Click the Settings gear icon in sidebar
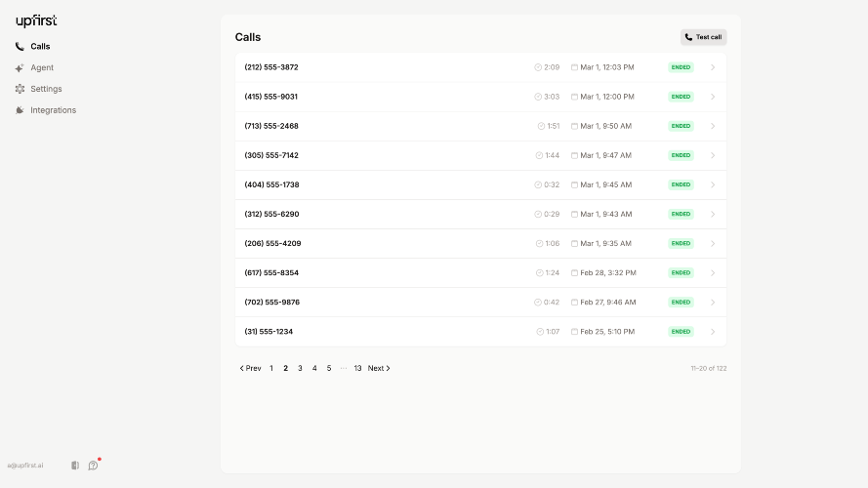The width and height of the screenshot is (868, 488). pos(20,89)
